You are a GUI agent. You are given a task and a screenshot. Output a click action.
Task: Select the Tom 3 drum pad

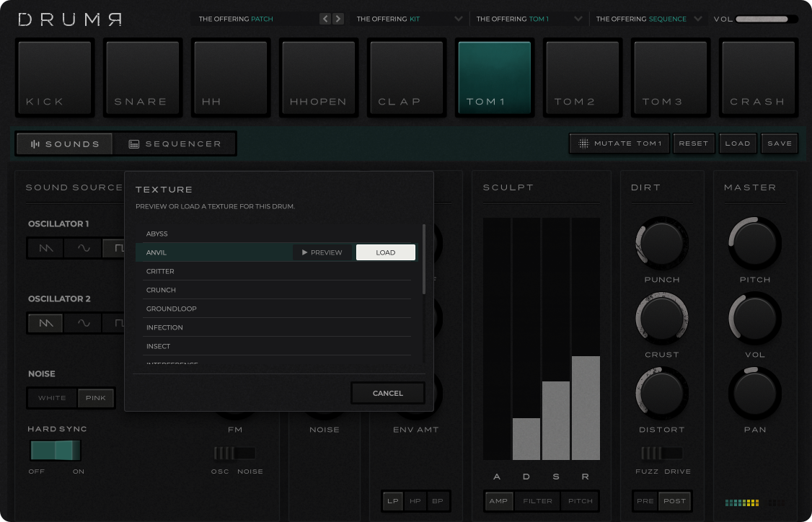point(671,78)
